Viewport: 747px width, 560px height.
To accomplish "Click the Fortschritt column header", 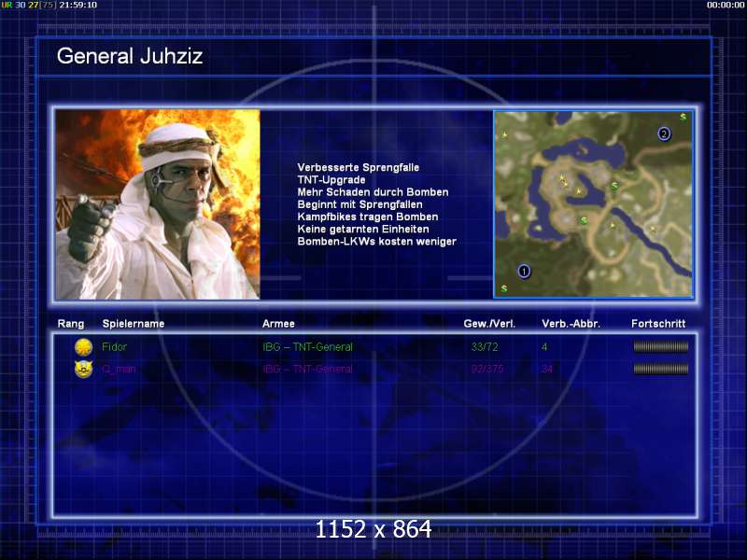I will (658, 324).
